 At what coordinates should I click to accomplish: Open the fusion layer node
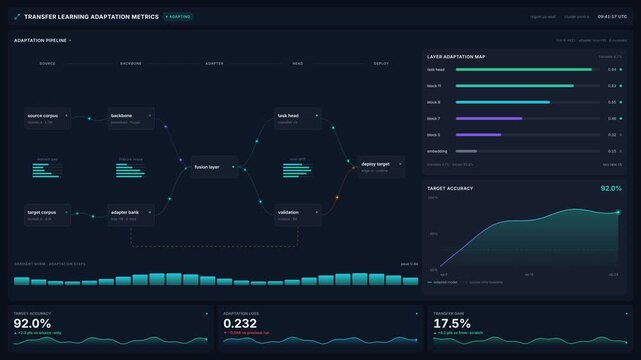click(x=214, y=167)
